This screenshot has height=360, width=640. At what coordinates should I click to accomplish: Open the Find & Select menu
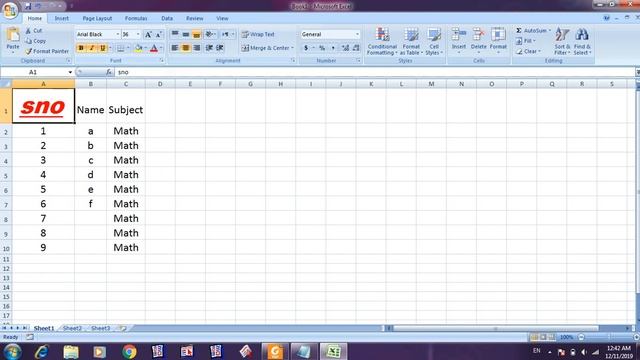(582, 41)
